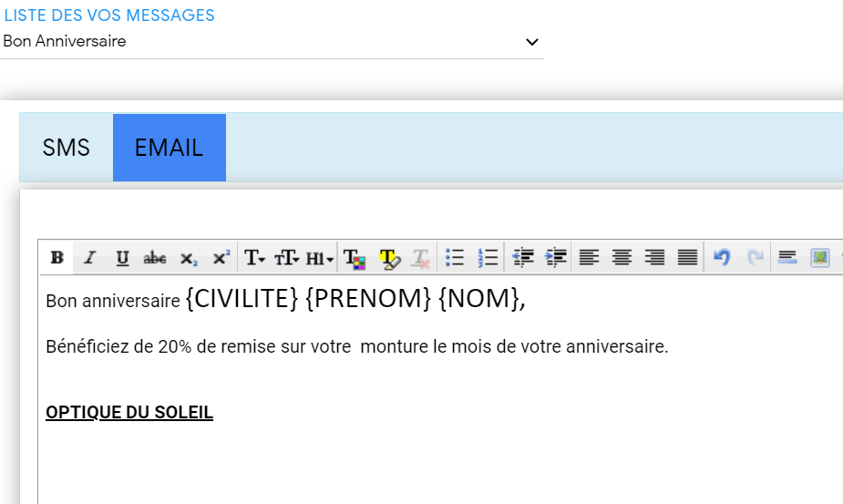
Task: Insert a bulleted list
Action: coord(455,258)
